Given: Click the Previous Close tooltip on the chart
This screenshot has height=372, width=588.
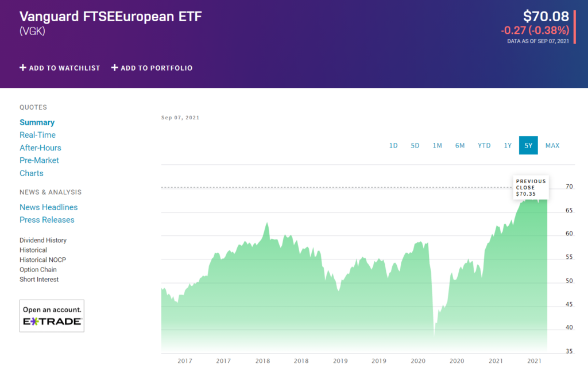Looking at the screenshot, I should coord(530,187).
